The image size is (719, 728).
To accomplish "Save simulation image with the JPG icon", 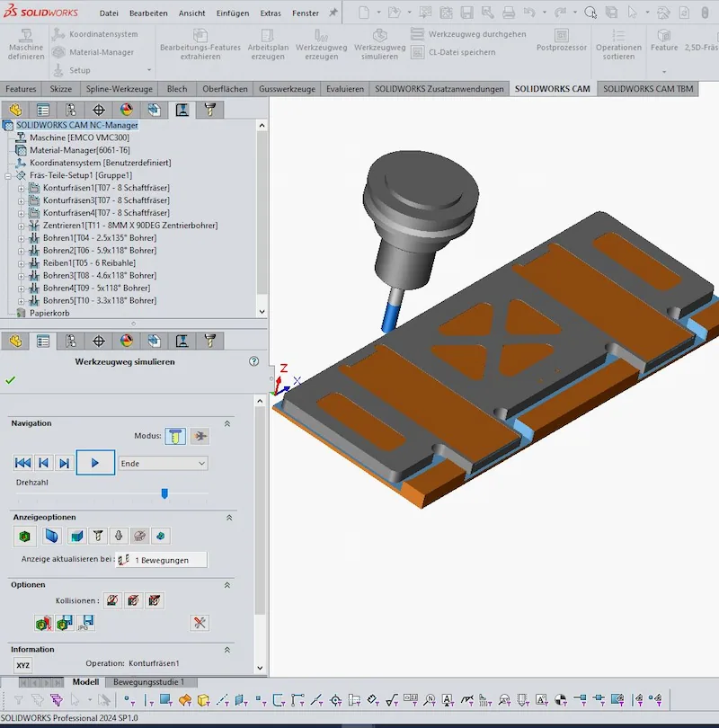I will [x=86, y=623].
